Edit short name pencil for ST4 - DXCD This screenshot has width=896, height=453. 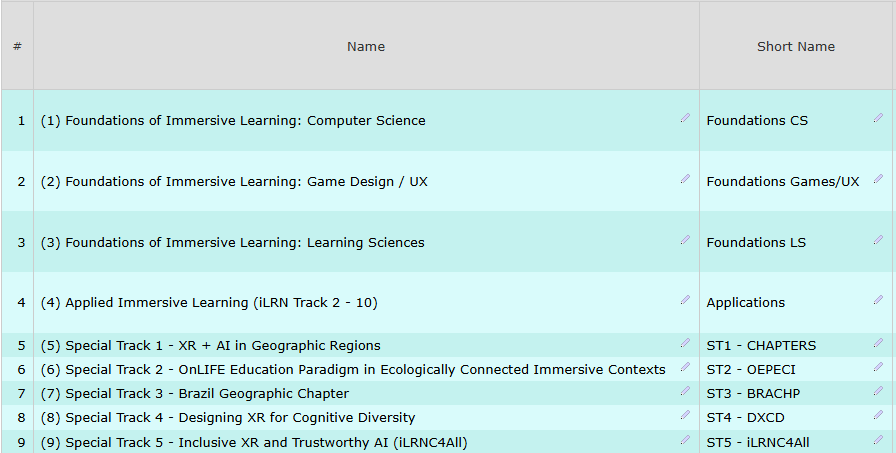click(x=878, y=415)
